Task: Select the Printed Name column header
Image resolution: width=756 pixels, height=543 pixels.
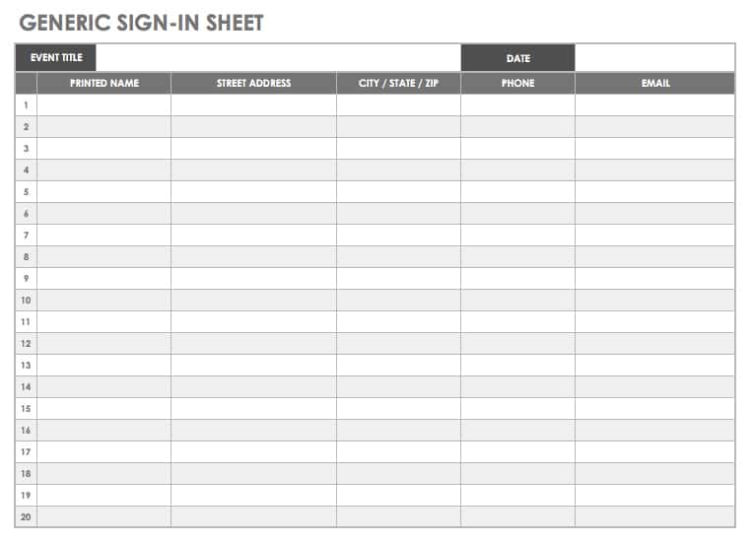Action: 103,84
